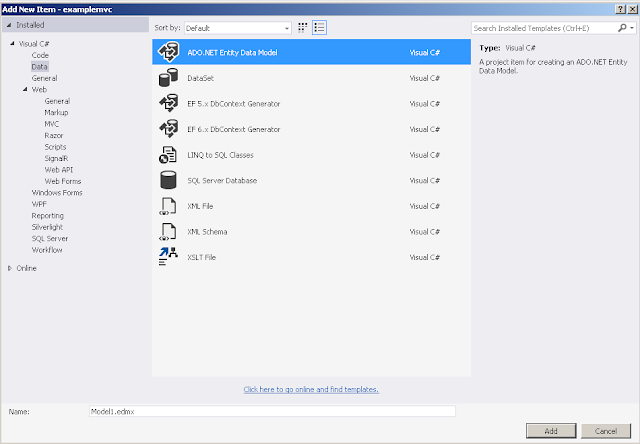Viewport: 640px width, 444px height.
Task: Choose the EF 5.x DbContext Generator icon
Action: (168, 103)
